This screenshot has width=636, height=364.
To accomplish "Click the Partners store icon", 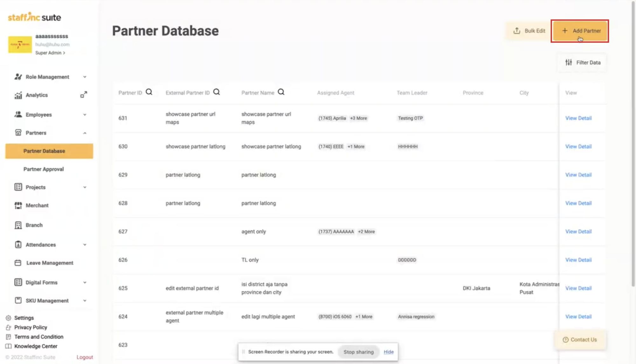I will click(x=18, y=133).
